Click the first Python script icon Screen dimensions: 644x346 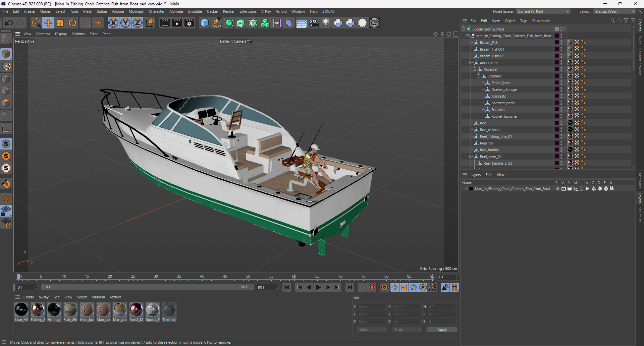click(x=338, y=23)
